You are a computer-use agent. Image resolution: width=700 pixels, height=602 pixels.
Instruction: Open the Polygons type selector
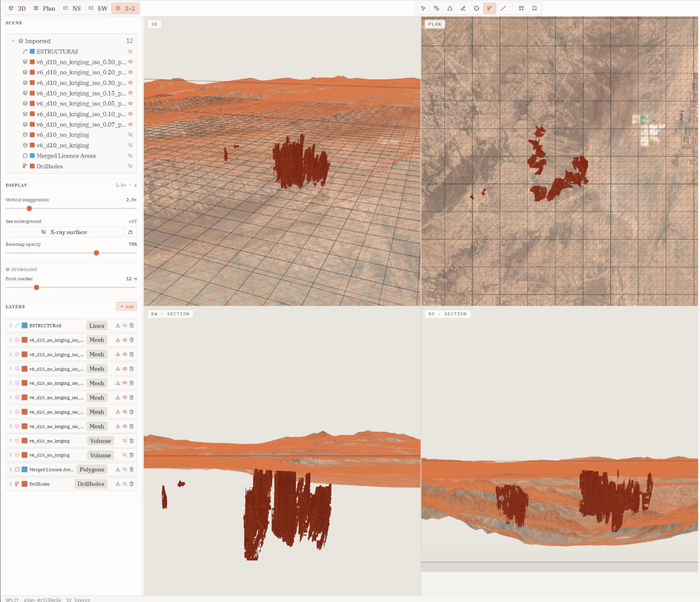pyautogui.click(x=92, y=470)
